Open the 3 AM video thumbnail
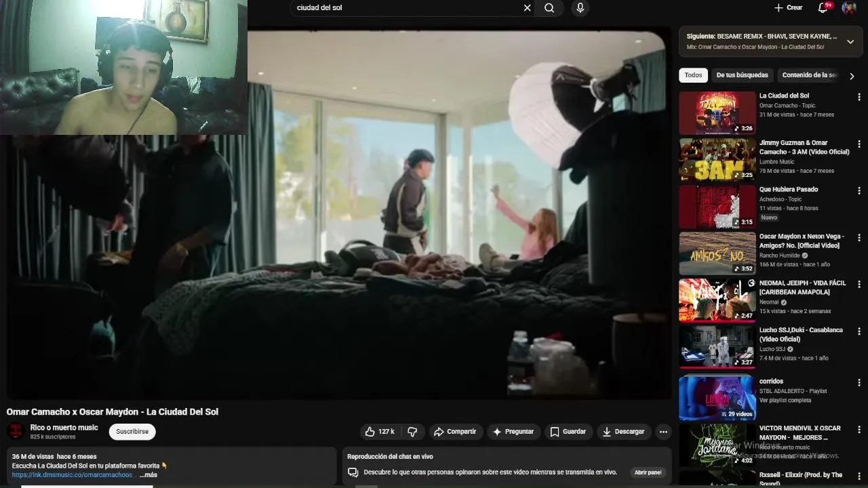This screenshot has height=488, width=868. click(x=717, y=160)
